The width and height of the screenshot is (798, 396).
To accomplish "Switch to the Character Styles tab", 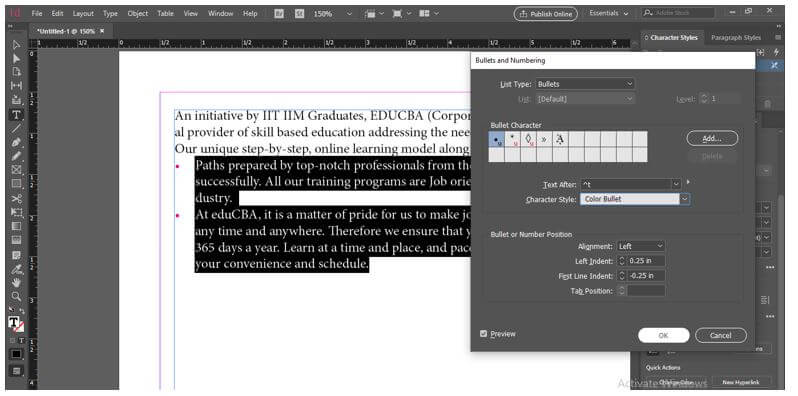I will [x=674, y=38].
